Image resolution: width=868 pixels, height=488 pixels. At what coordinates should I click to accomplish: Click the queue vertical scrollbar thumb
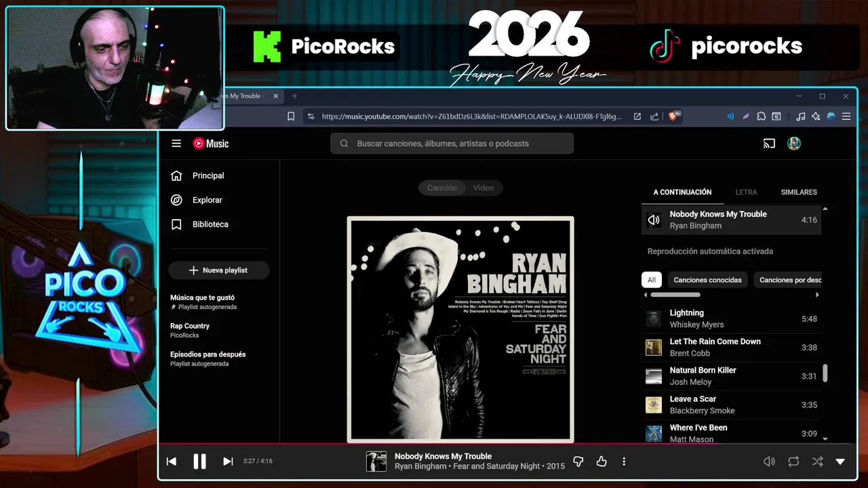pyautogui.click(x=825, y=373)
